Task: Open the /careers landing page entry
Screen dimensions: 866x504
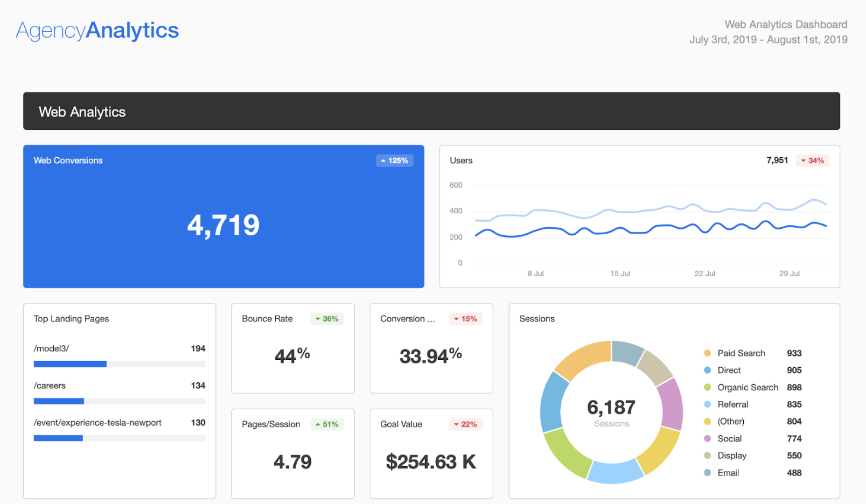Action: (x=49, y=385)
